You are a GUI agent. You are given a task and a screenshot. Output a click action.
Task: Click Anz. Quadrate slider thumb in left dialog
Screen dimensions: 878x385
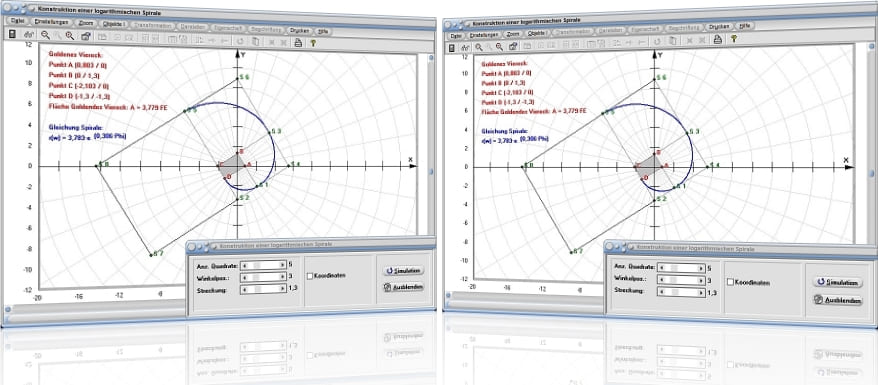point(258,265)
